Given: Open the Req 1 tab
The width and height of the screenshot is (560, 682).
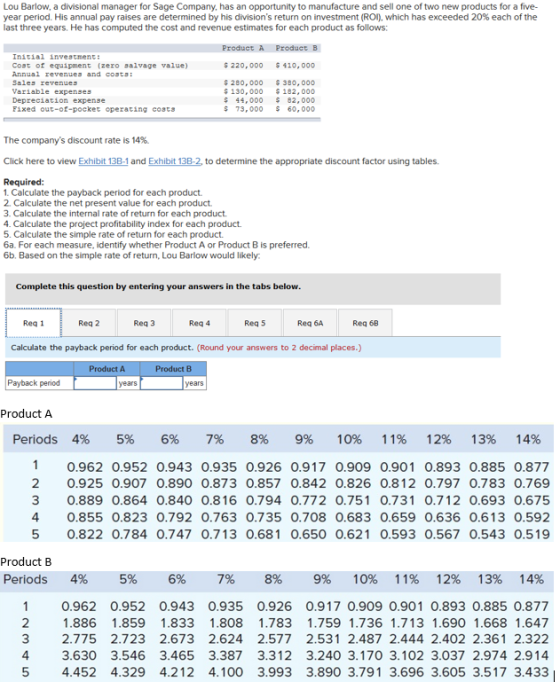Looking at the screenshot, I should pos(33,323).
